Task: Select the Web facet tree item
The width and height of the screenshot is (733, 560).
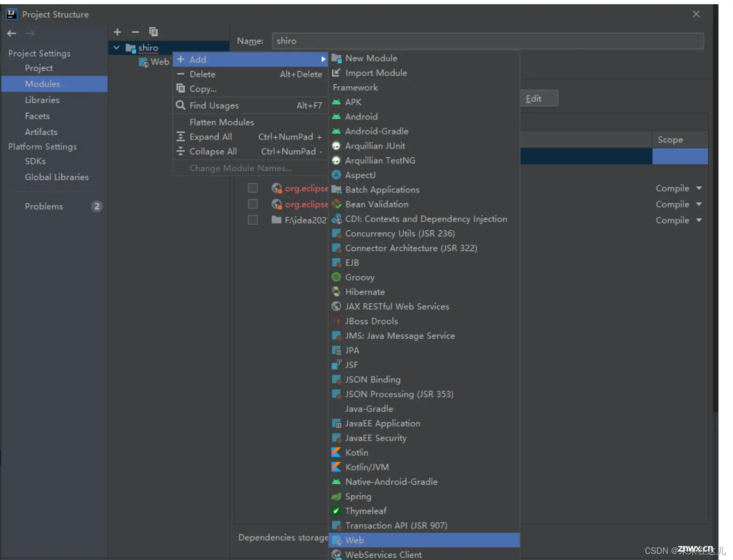Action: click(x=155, y=62)
